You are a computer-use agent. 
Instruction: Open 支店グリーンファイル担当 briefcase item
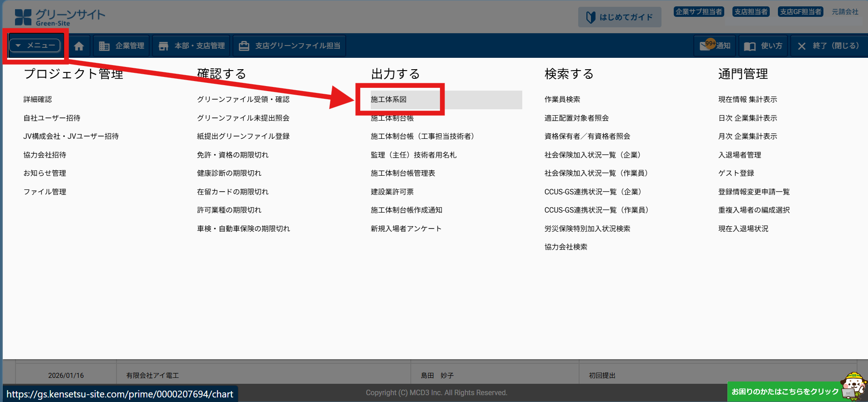244,46
